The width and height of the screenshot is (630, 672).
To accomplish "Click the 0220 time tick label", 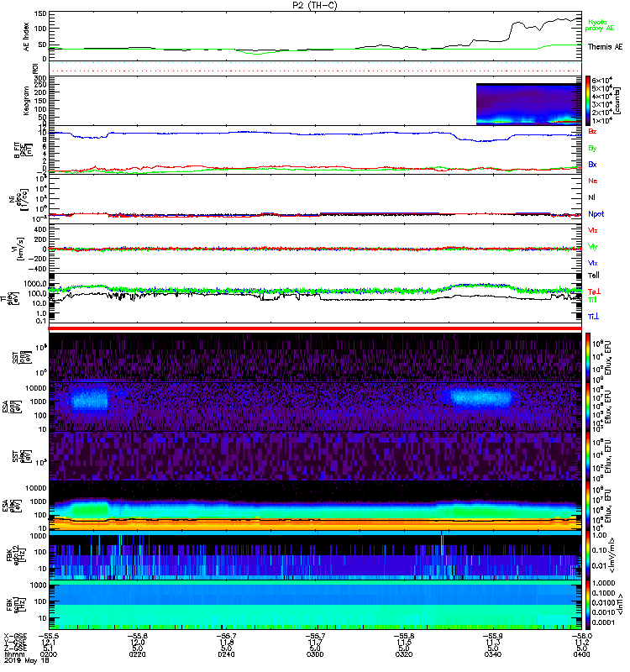I will (x=137, y=654).
